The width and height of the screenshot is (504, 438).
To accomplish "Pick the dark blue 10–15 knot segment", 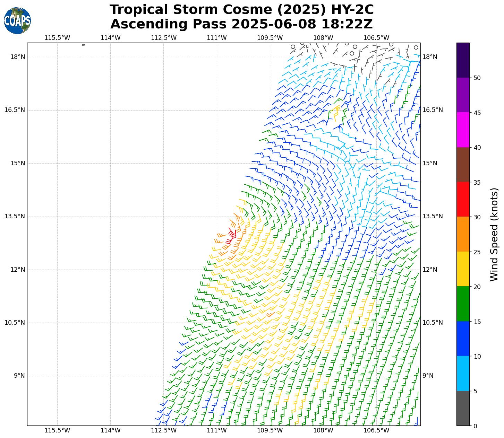I will [x=463, y=339].
